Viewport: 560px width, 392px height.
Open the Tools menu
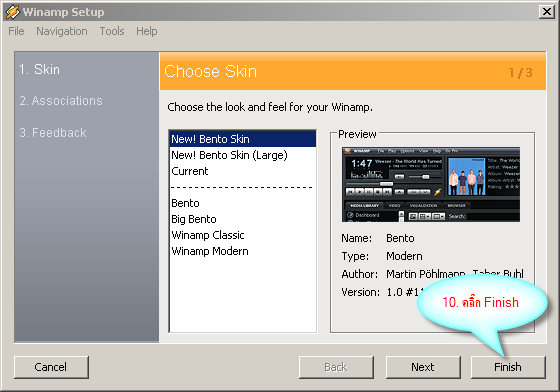[x=112, y=31]
